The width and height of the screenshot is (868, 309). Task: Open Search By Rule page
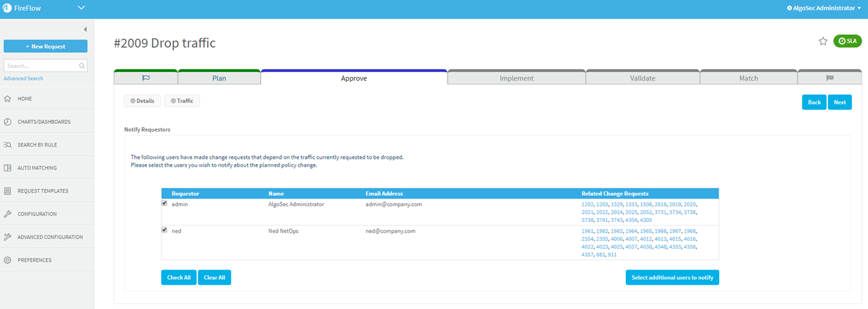tap(37, 145)
